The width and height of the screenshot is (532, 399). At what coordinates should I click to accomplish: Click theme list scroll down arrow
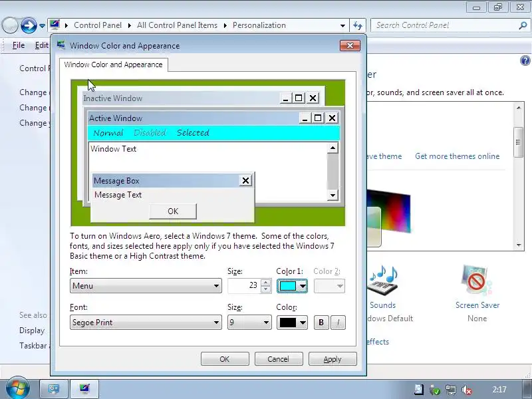pyautogui.click(x=519, y=245)
